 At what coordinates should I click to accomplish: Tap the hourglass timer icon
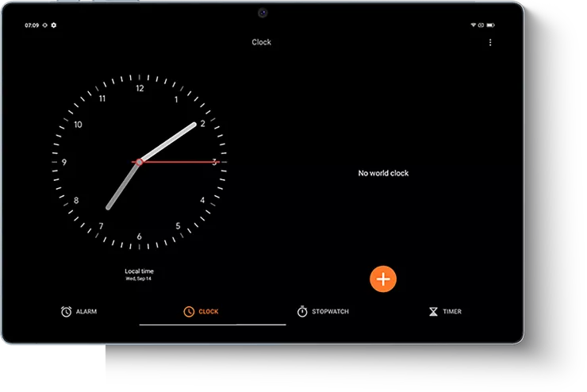pyautogui.click(x=433, y=312)
